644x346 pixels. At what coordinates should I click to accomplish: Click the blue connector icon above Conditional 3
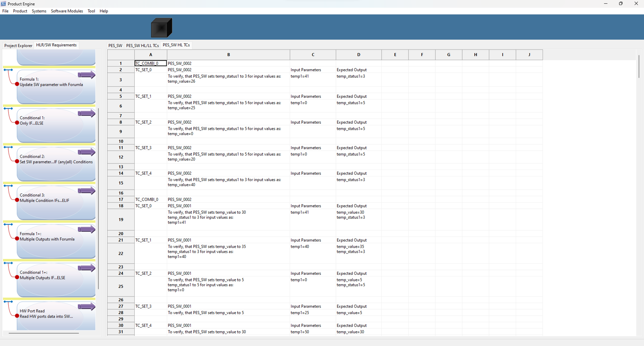coord(8,186)
